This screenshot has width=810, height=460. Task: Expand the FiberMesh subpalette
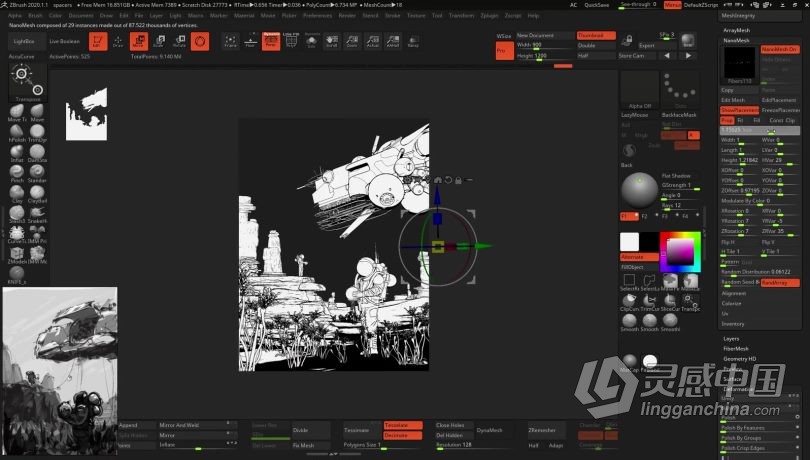(x=736, y=349)
